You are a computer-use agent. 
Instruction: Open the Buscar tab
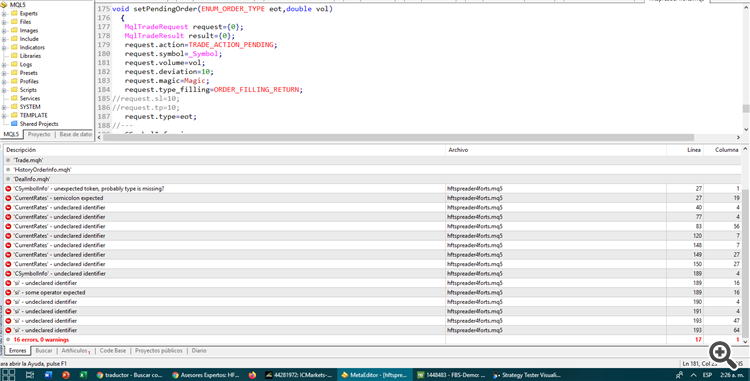pyautogui.click(x=44, y=351)
